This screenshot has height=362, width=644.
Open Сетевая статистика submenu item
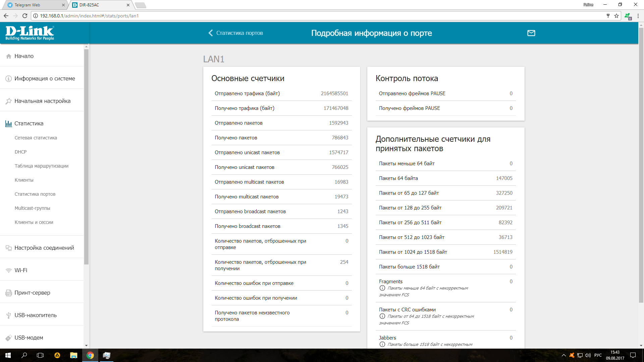tap(36, 138)
